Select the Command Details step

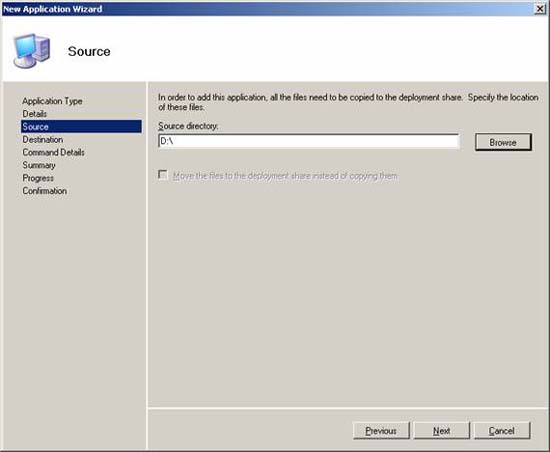pos(53,152)
